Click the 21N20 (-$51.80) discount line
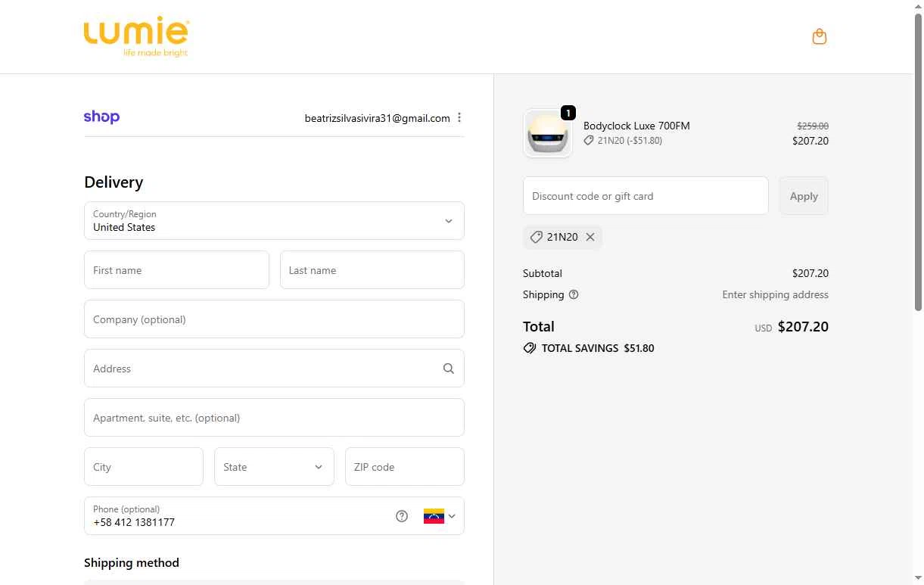The width and height of the screenshot is (924, 585). [623, 141]
